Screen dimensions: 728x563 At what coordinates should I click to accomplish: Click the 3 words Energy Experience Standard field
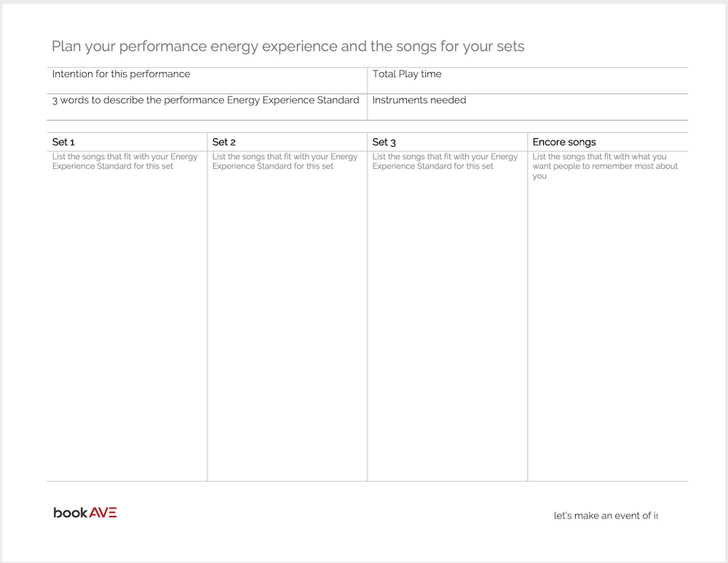[207, 107]
